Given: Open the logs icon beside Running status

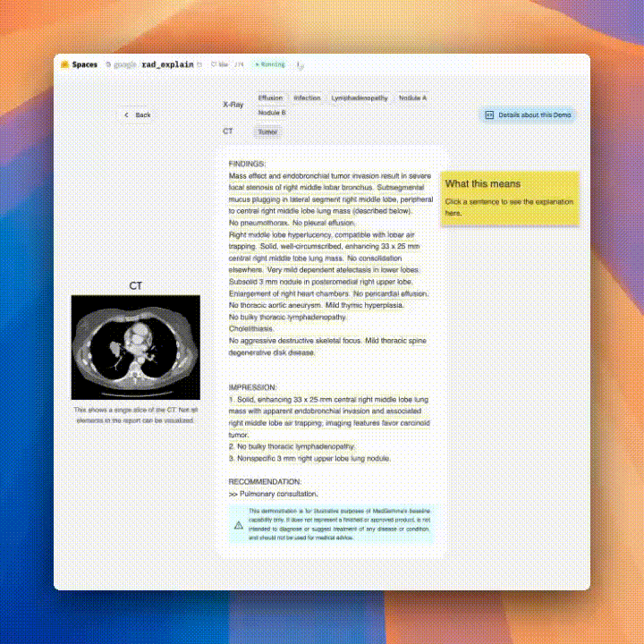Looking at the screenshot, I should coord(300,64).
